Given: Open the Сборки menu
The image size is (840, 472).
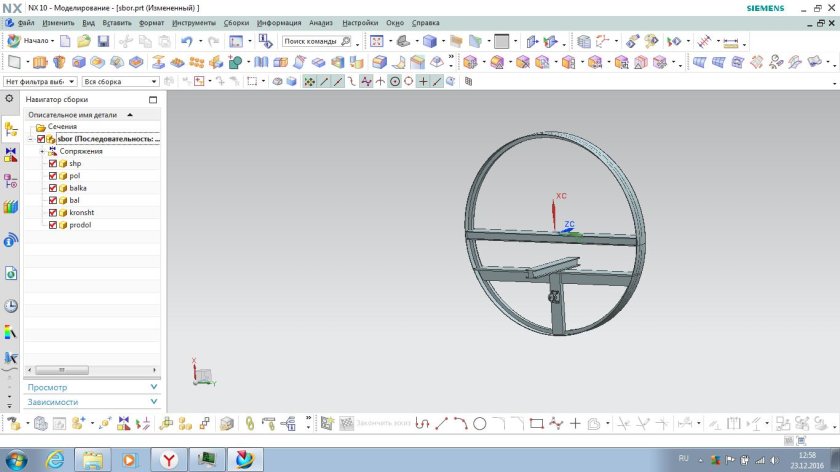Looking at the screenshot, I should coord(236,21).
